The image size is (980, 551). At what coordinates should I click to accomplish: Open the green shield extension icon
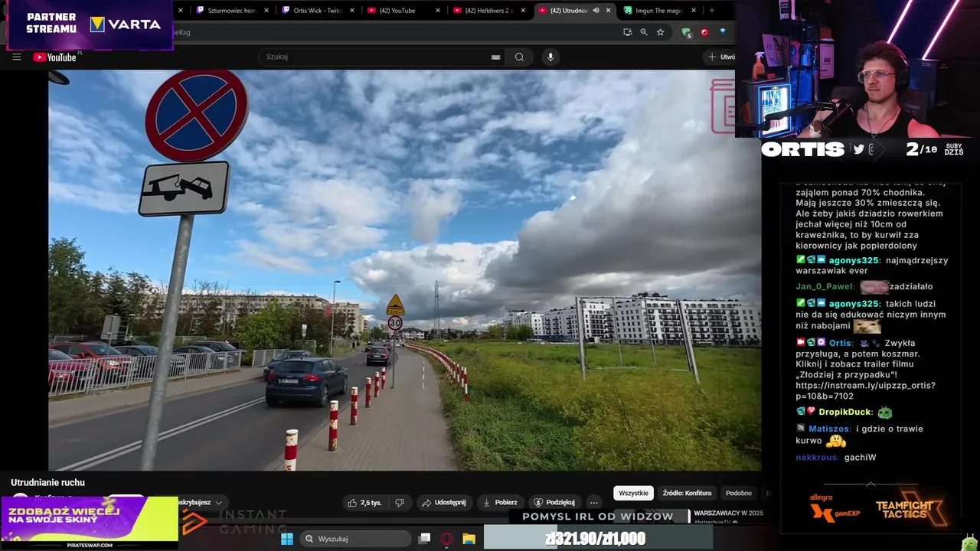click(686, 32)
